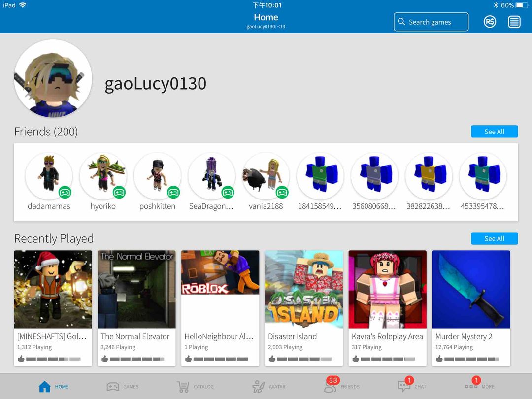
Task: Open the hamburger menu icon in header
Action: click(x=514, y=22)
